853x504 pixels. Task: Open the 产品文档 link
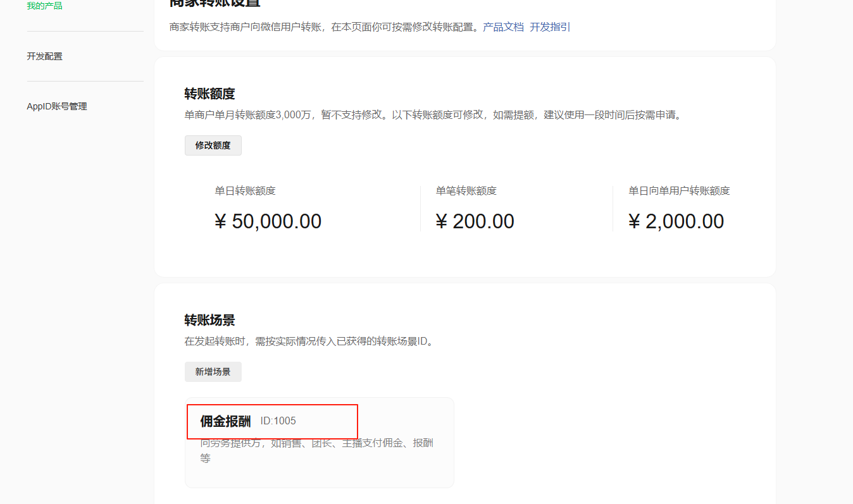click(503, 27)
